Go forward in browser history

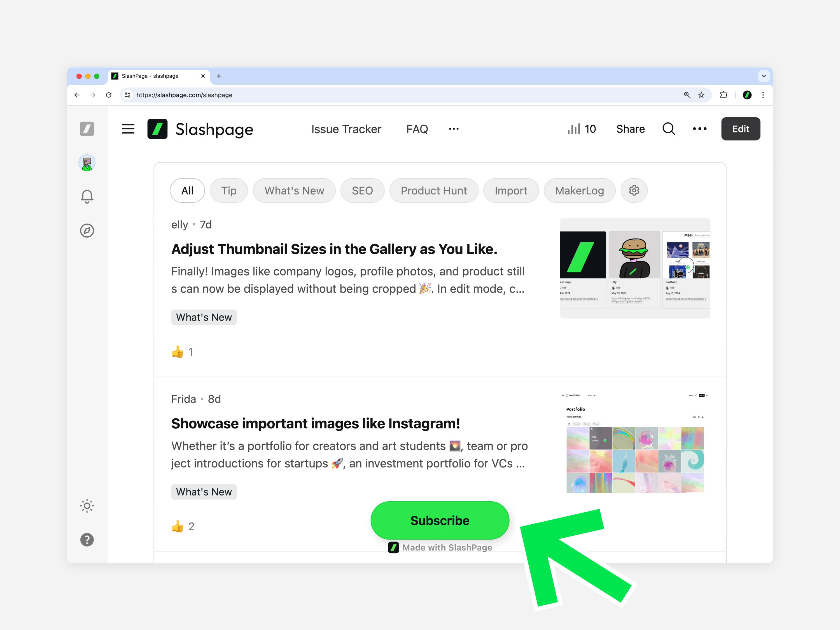(x=93, y=95)
